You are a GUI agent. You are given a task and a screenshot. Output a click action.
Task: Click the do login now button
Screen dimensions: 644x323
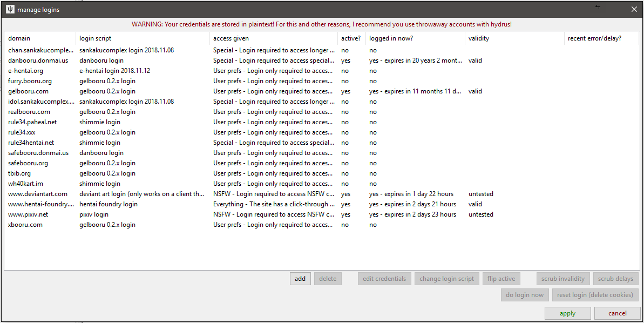(525, 295)
